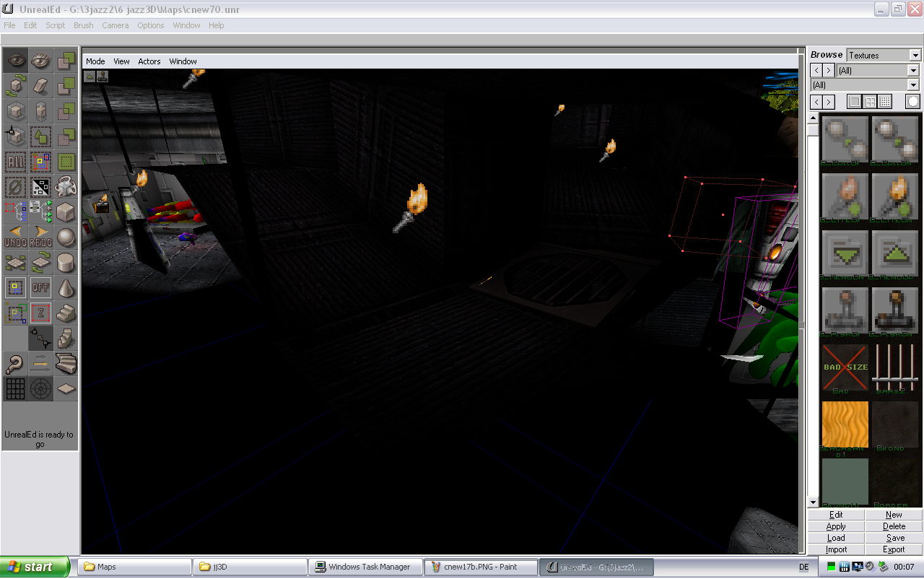
Task: Open the cnew17b.PNG Paint taskbar item
Action: click(481, 567)
